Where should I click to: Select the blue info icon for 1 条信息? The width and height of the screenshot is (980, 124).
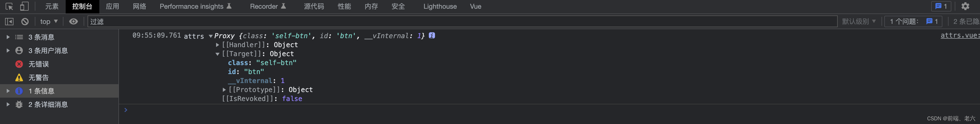point(19,91)
